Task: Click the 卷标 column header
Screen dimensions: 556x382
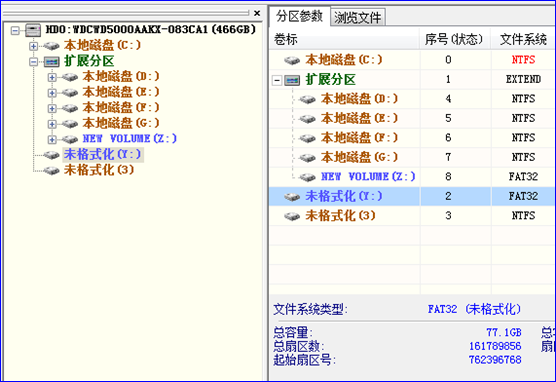Action: point(344,39)
